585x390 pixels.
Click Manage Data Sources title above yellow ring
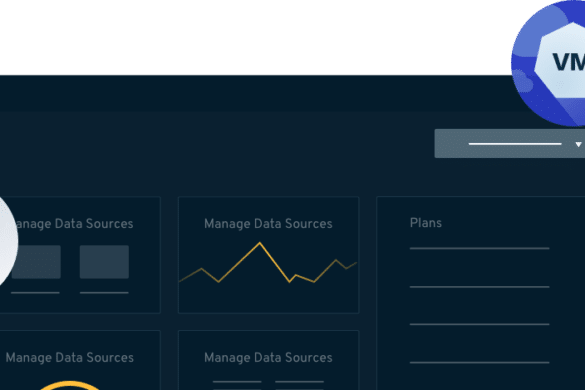(x=69, y=358)
